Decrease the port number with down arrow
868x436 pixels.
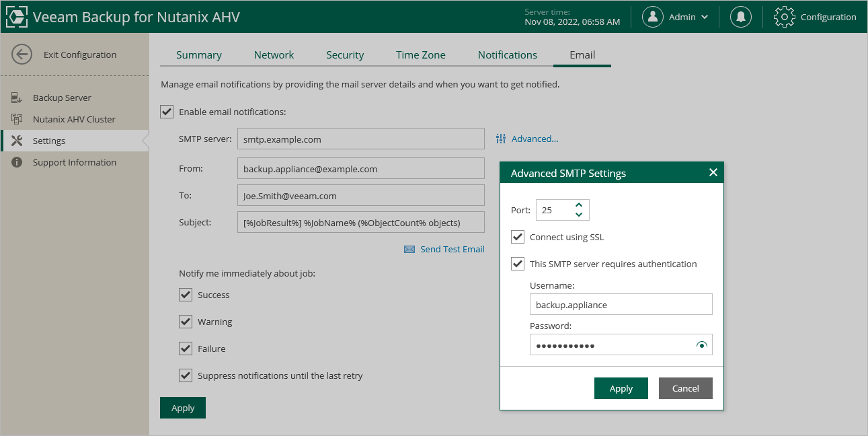click(579, 215)
